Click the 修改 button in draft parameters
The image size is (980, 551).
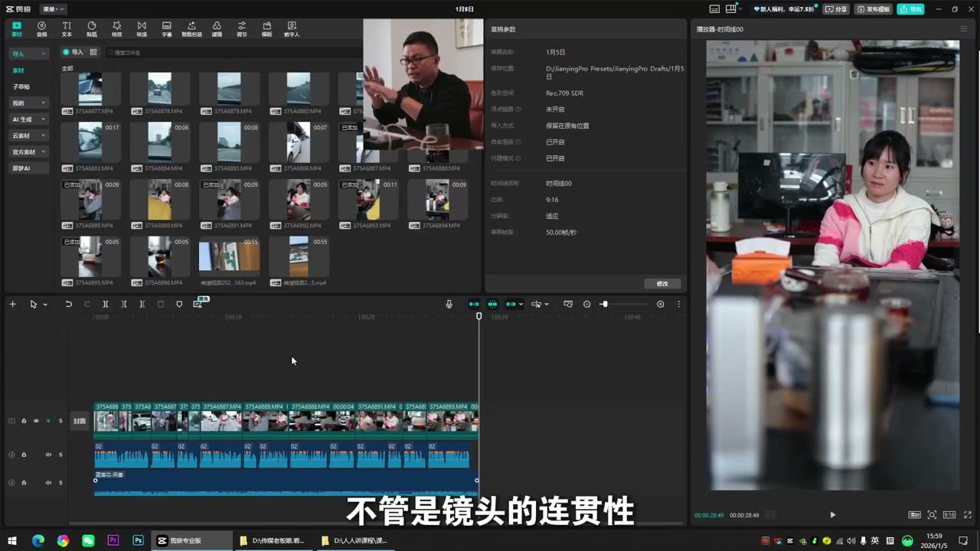coord(662,283)
